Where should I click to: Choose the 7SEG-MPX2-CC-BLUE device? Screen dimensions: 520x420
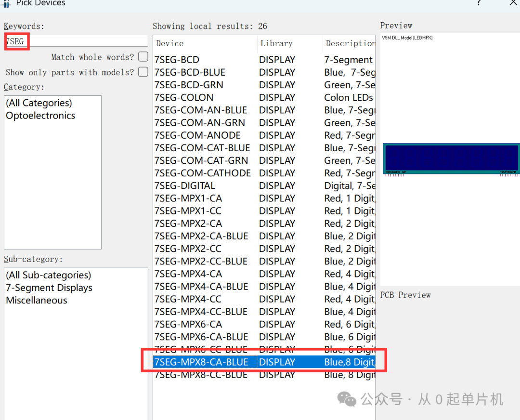[x=264, y=262]
